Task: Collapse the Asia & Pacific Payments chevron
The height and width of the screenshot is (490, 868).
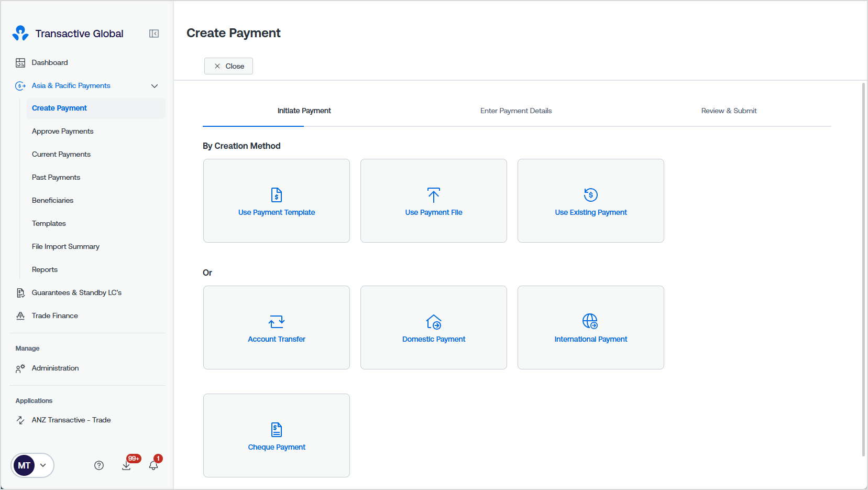Action: pyautogui.click(x=155, y=86)
